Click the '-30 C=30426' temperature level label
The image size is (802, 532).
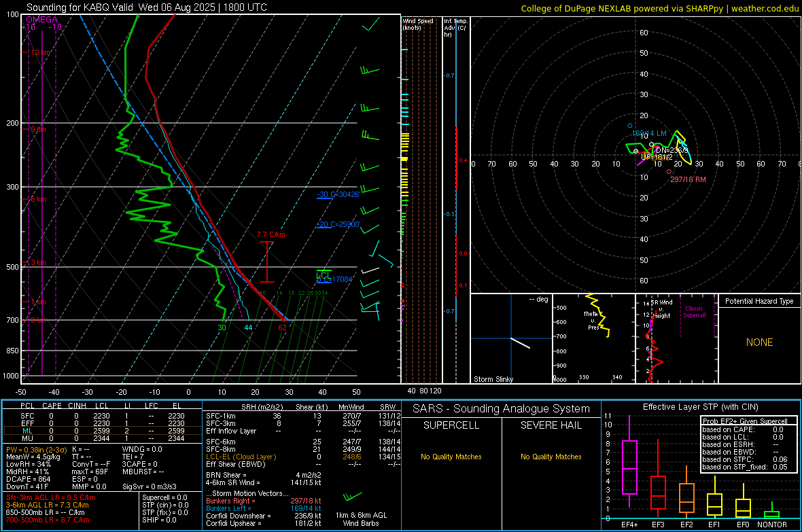[338, 194]
